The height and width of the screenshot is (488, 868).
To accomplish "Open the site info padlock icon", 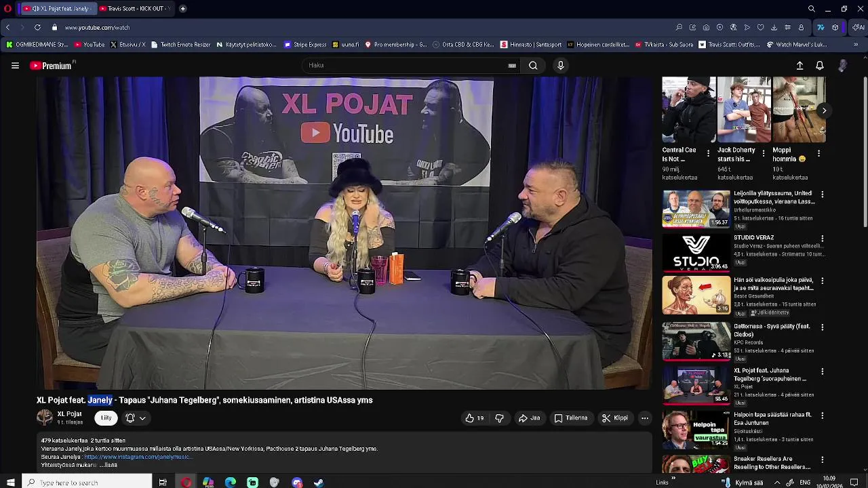I will pyautogui.click(x=54, y=27).
